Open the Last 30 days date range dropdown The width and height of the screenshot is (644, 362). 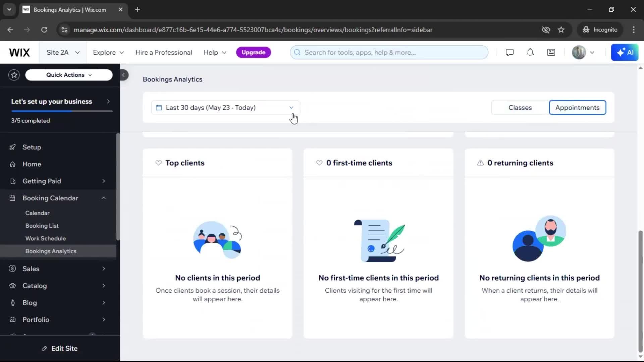[x=225, y=108]
